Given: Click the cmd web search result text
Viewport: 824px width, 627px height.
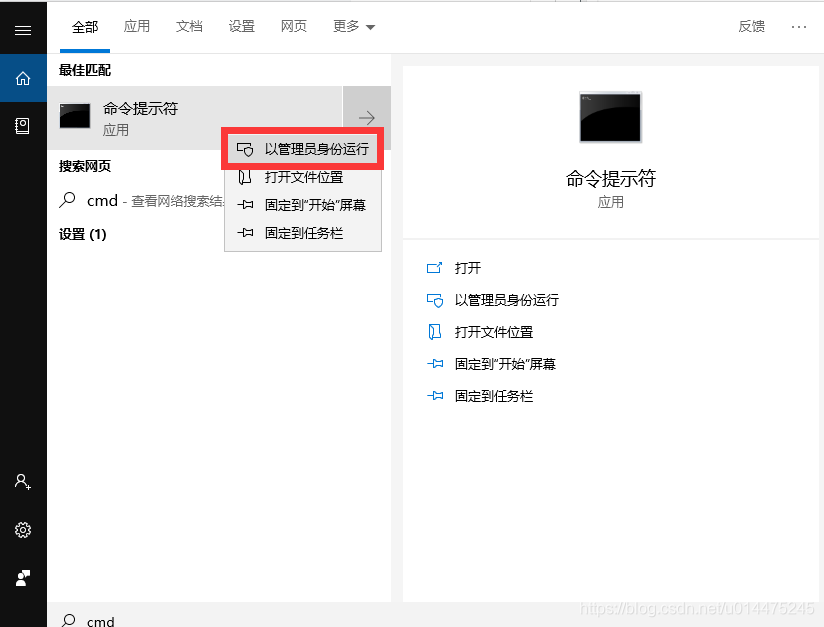Looking at the screenshot, I should point(156,200).
